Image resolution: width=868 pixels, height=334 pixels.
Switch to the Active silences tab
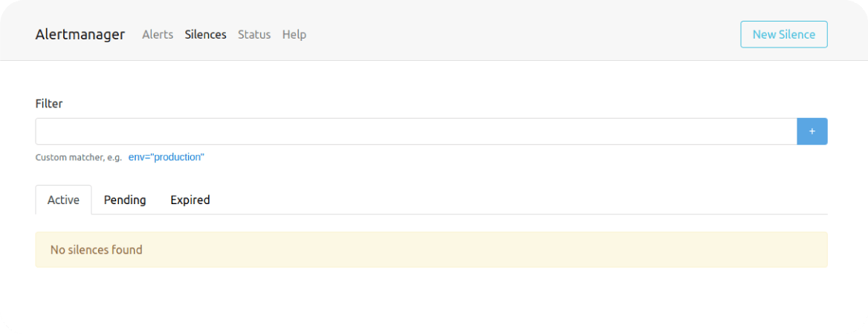(x=63, y=200)
